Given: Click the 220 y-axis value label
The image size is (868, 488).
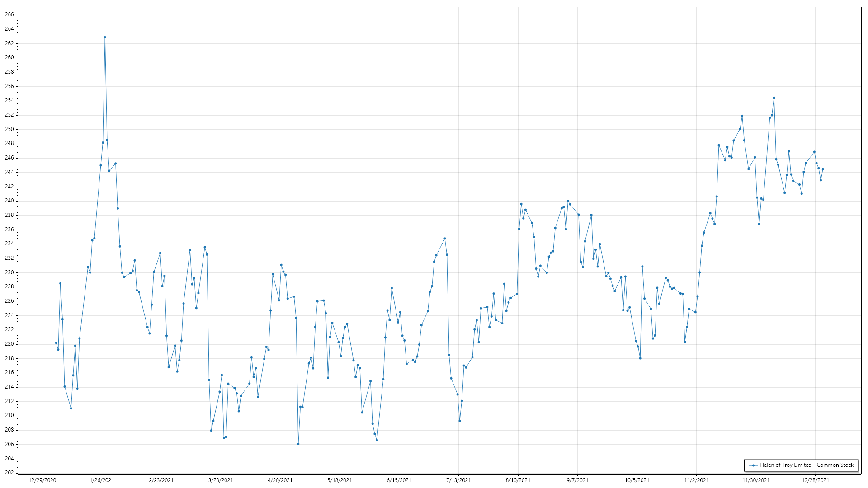Looking at the screenshot, I should [9, 344].
